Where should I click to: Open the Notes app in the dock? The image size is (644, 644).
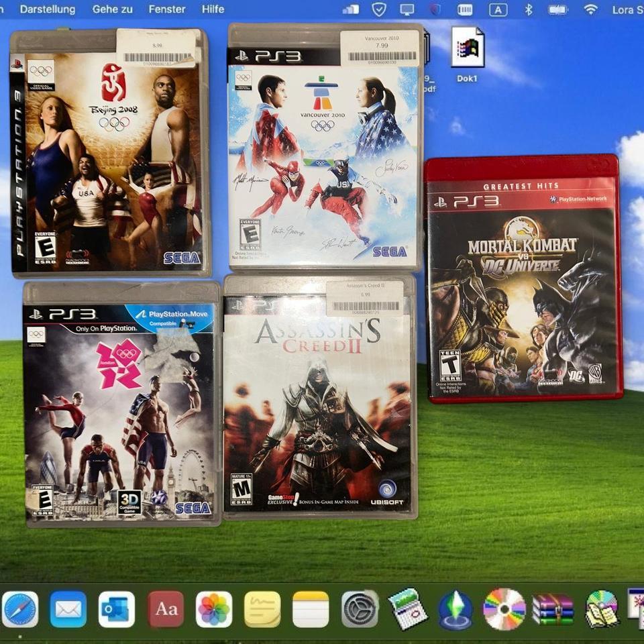pos(311,610)
